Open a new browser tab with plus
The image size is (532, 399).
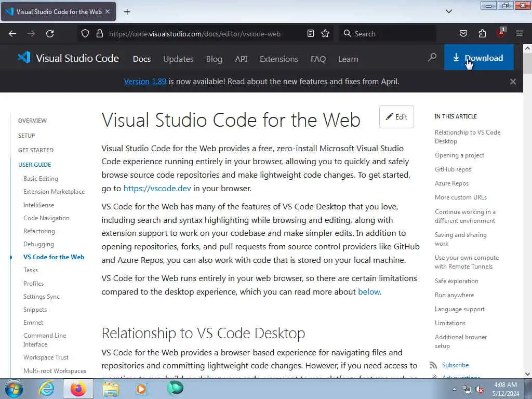pyautogui.click(x=127, y=12)
